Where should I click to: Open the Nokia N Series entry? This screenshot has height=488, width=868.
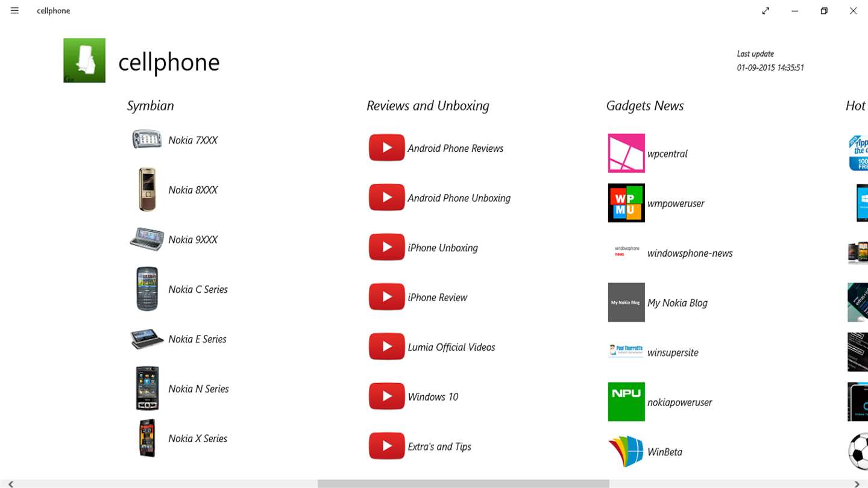[198, 389]
